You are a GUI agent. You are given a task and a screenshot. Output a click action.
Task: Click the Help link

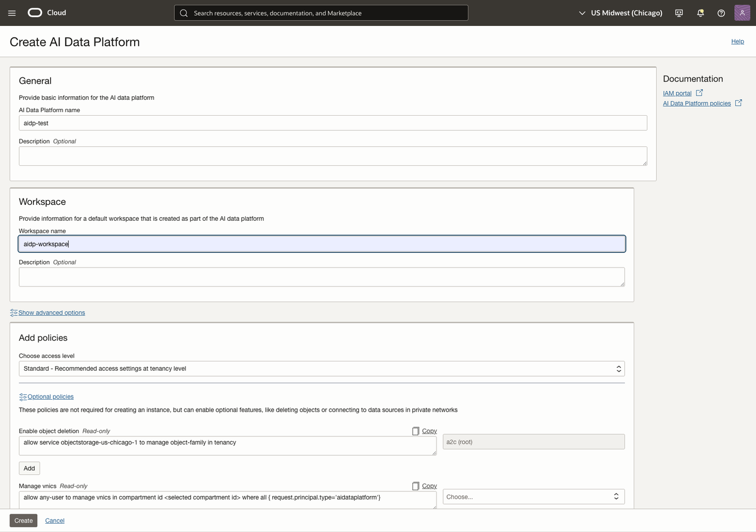tap(738, 41)
